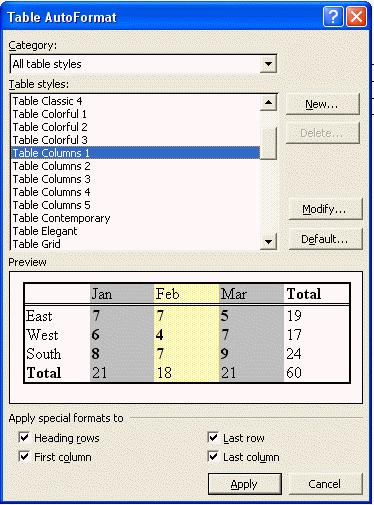Toggle the Last column checkbox
The width and height of the screenshot is (374, 505).
[x=213, y=456]
